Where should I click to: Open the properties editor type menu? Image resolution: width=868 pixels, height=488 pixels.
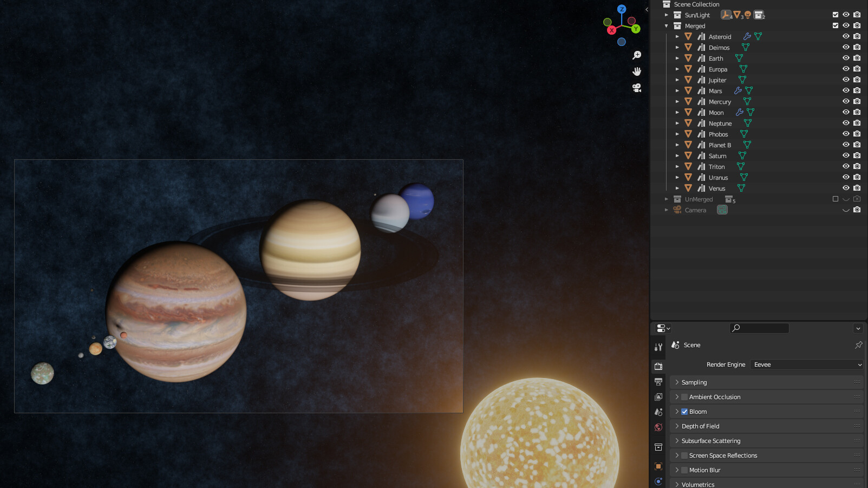click(663, 328)
